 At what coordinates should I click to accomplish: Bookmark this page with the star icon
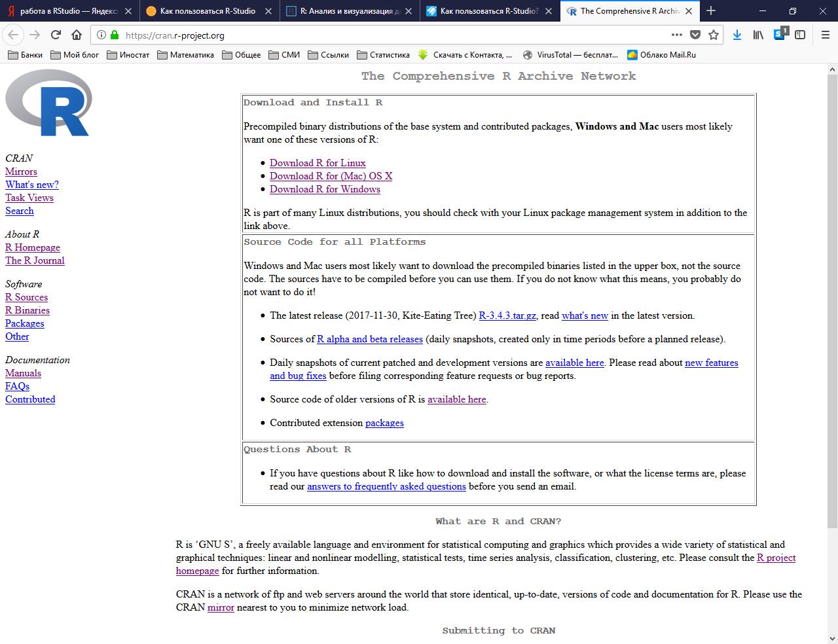tap(714, 35)
